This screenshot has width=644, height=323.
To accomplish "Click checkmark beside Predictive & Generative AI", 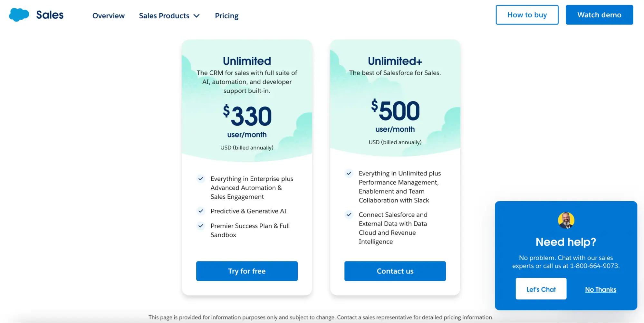I will pos(201,211).
